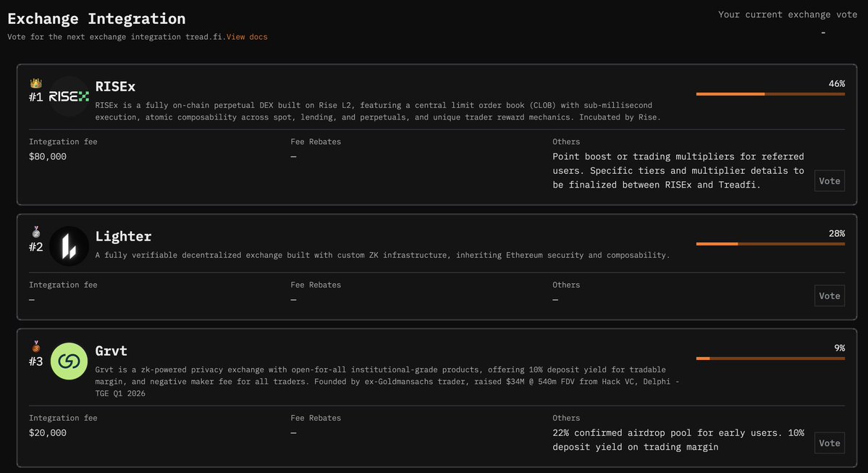868x473 pixels.
Task: Click the #2 rank label
Action: [36, 247]
